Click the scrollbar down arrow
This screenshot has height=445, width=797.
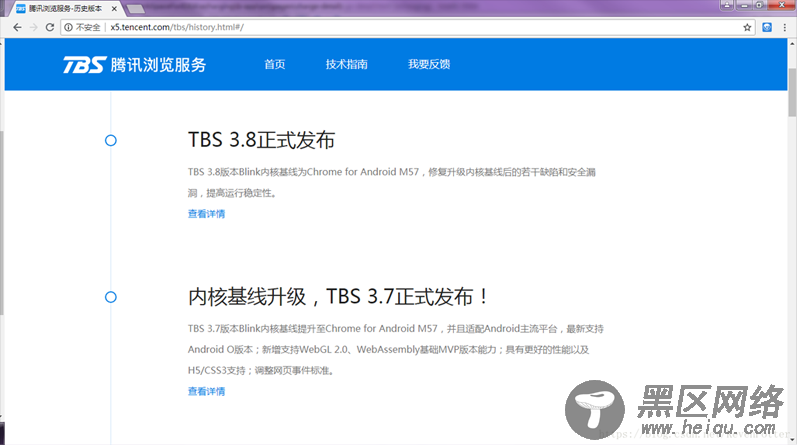[791, 438]
